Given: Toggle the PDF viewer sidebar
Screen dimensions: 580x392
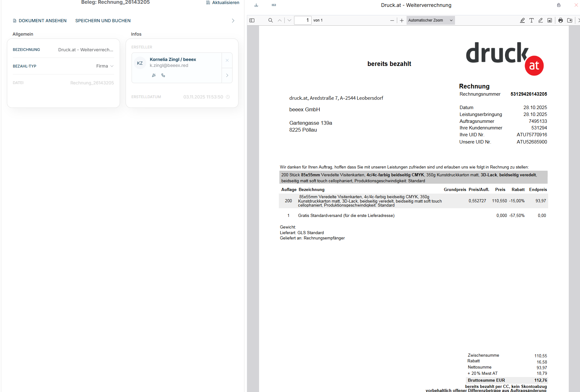Looking at the screenshot, I should click(252, 20).
